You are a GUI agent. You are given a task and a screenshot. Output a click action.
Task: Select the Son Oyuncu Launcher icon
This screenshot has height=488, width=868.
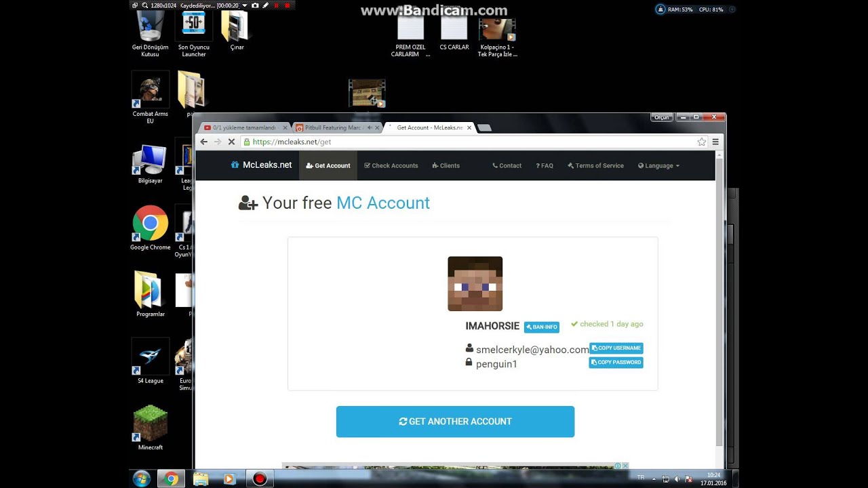(194, 34)
